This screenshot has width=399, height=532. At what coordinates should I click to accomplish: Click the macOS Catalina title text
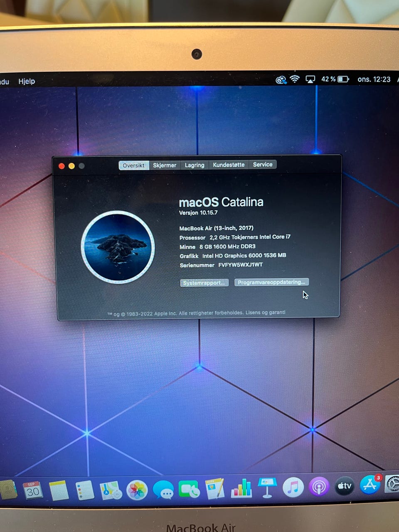[221, 202]
